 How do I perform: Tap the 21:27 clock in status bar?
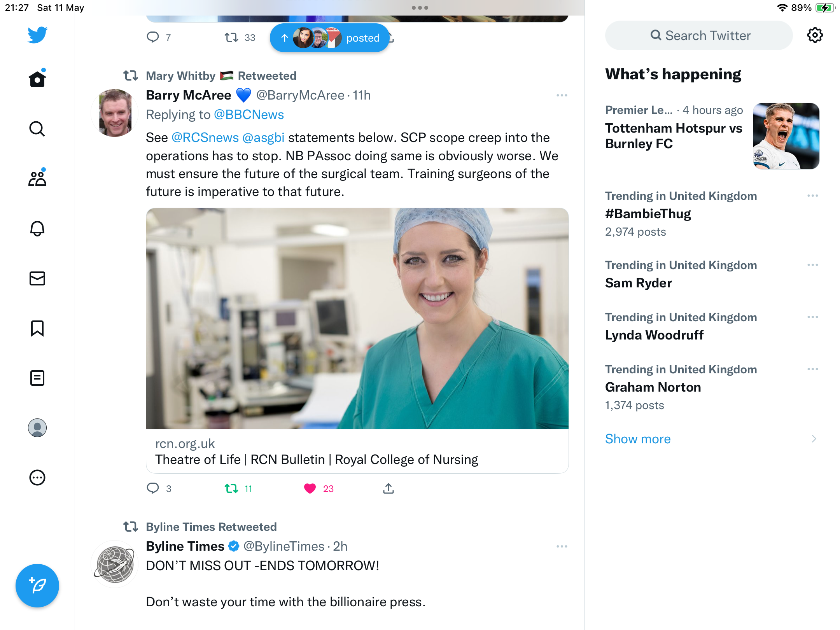pyautogui.click(x=17, y=8)
